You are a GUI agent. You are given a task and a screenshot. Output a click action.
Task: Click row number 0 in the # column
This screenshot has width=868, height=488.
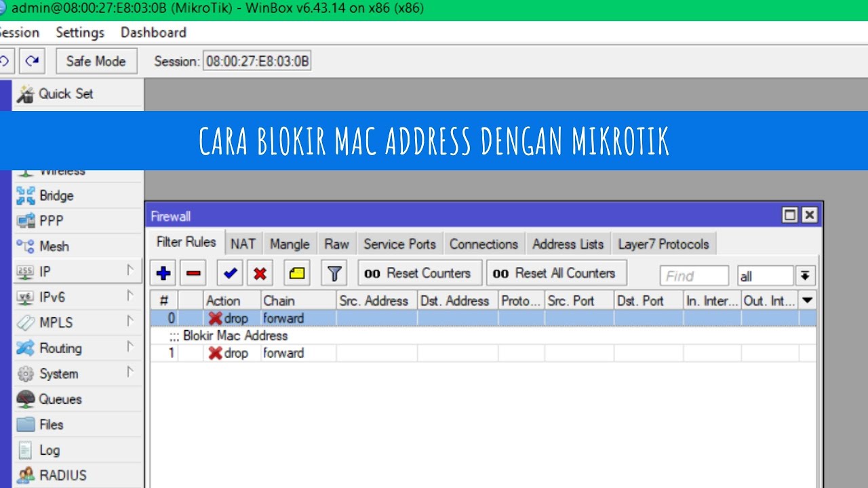pos(164,319)
